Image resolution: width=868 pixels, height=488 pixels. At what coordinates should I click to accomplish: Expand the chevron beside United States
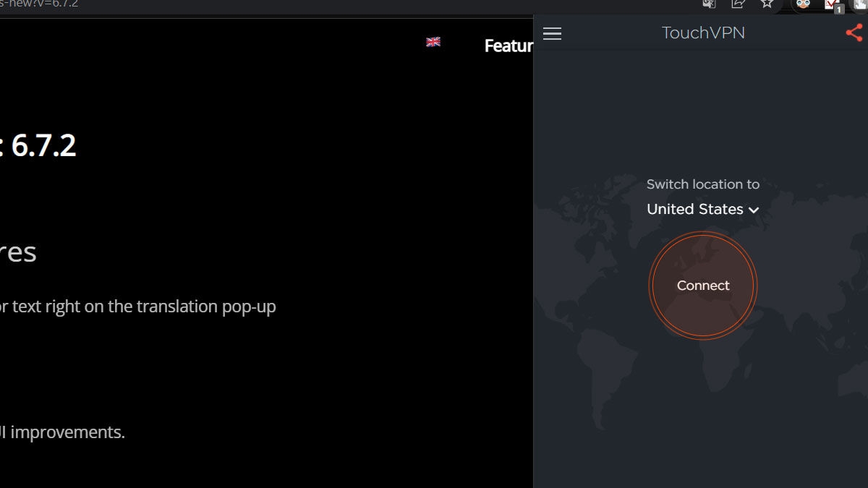pos(754,210)
